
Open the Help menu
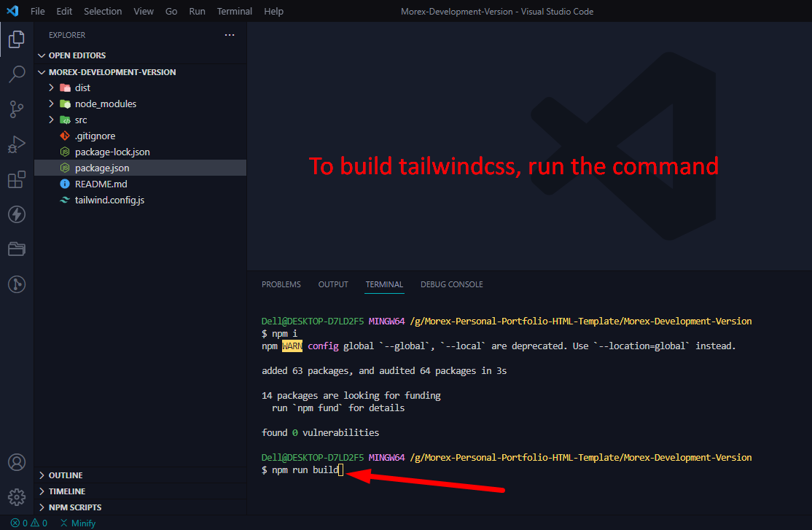pos(273,11)
